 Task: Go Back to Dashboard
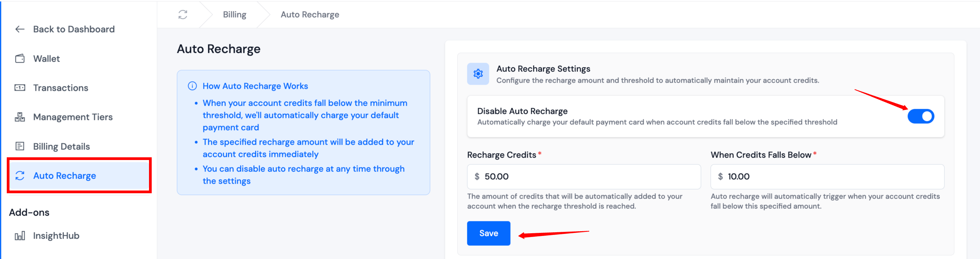pos(74,29)
